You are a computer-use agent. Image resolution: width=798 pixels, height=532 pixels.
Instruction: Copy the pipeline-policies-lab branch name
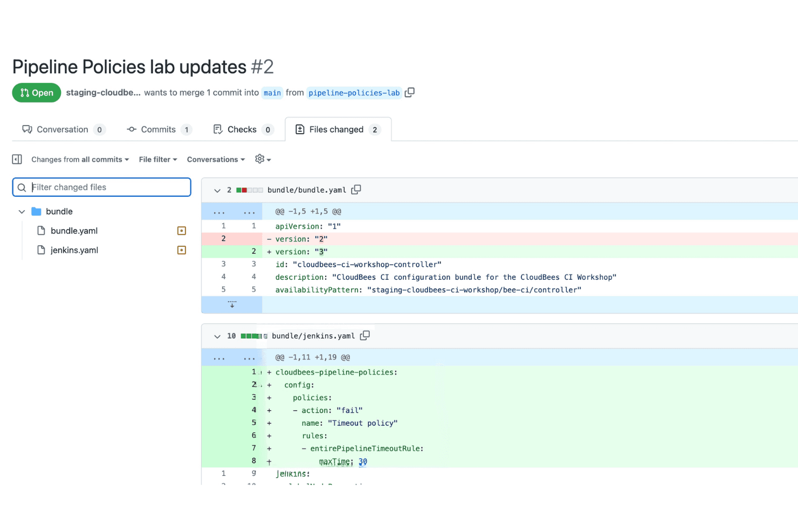pos(410,92)
